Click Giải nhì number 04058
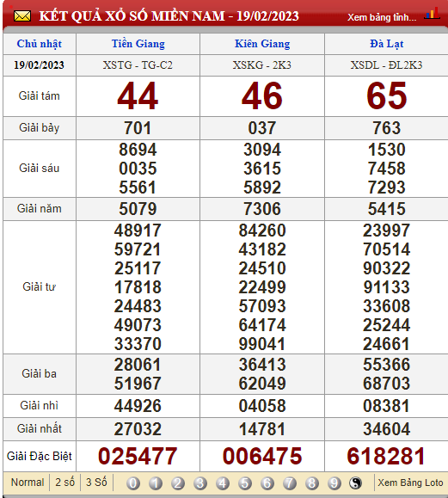448x498 pixels. click(262, 406)
